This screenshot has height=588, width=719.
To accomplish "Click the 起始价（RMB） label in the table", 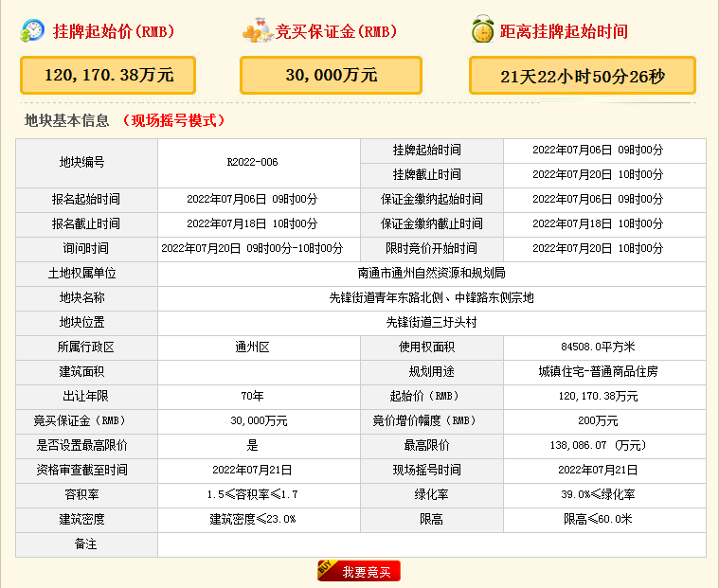I will point(424,396).
